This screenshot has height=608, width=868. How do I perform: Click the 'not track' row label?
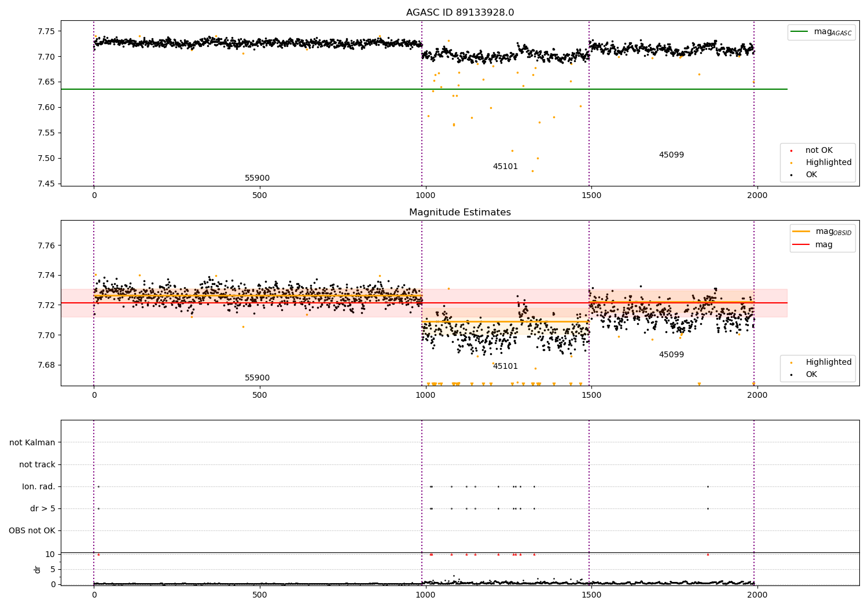[x=37, y=465]
